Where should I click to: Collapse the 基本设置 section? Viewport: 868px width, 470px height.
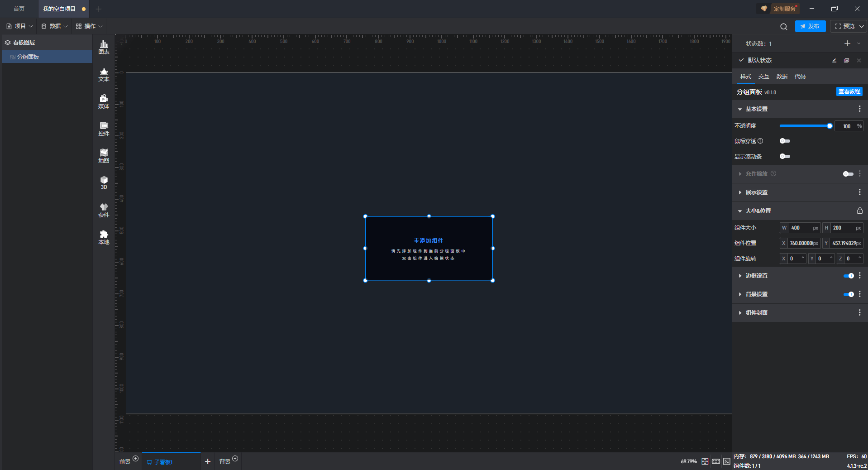pyautogui.click(x=740, y=109)
